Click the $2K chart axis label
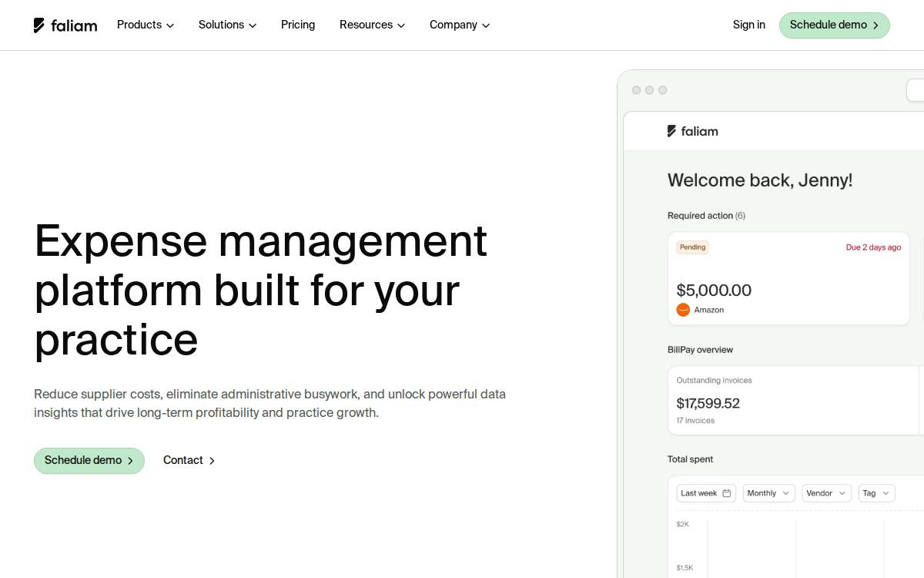 (682, 524)
